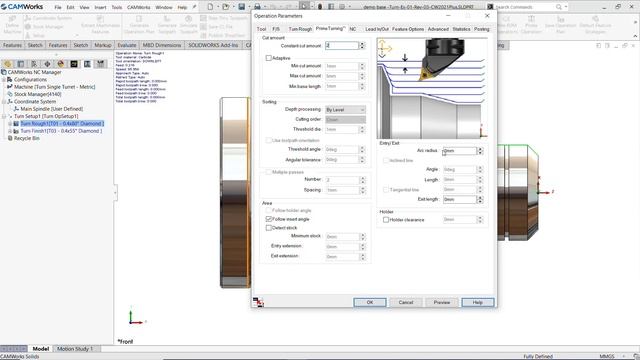640x360 pixels.
Task: Uncheck Follow insert angle
Action: pyautogui.click(x=269, y=219)
